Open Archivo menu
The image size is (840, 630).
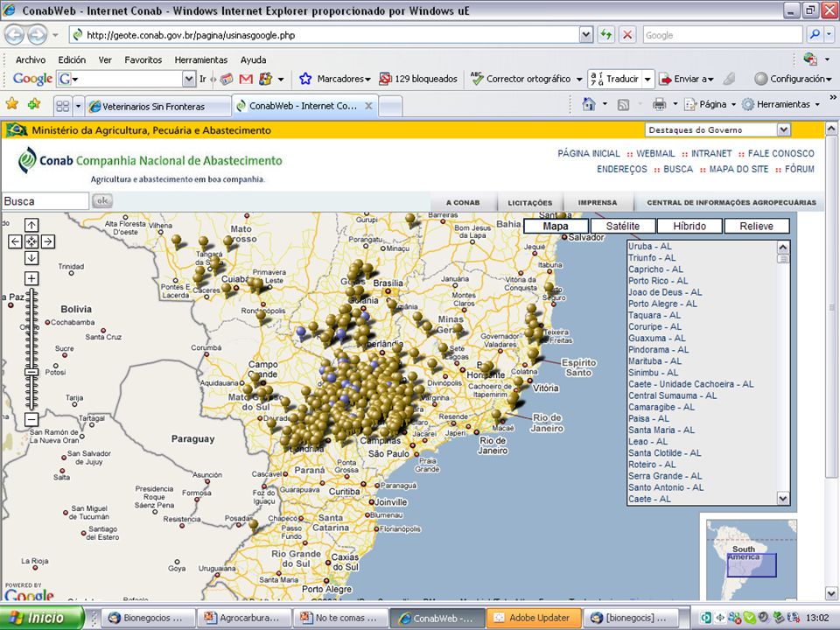pyautogui.click(x=31, y=60)
